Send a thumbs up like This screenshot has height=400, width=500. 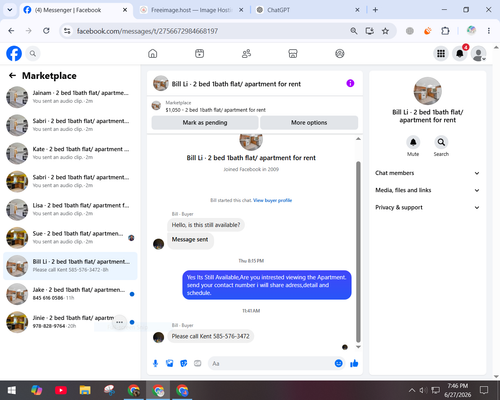pos(354,363)
